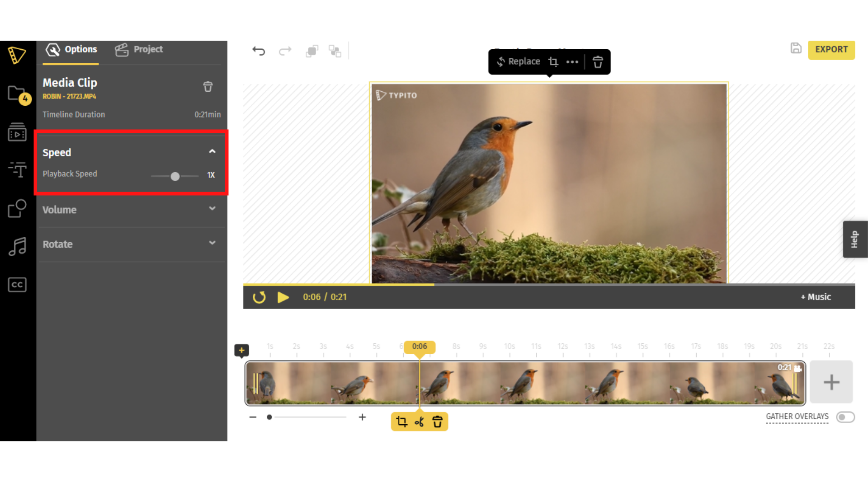Click the 10s mark on timeline ruler
This screenshot has height=488, width=868.
pyautogui.click(x=509, y=347)
